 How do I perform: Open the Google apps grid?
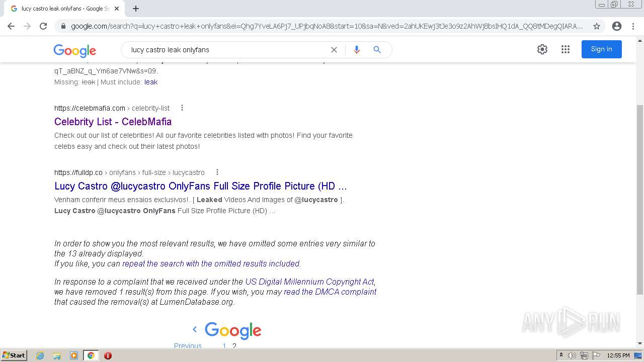(566, 49)
